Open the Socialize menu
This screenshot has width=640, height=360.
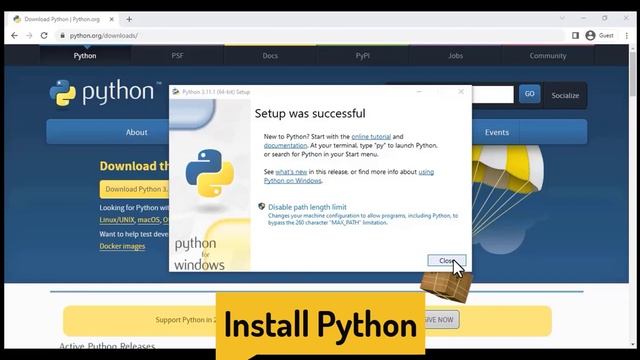(x=565, y=96)
